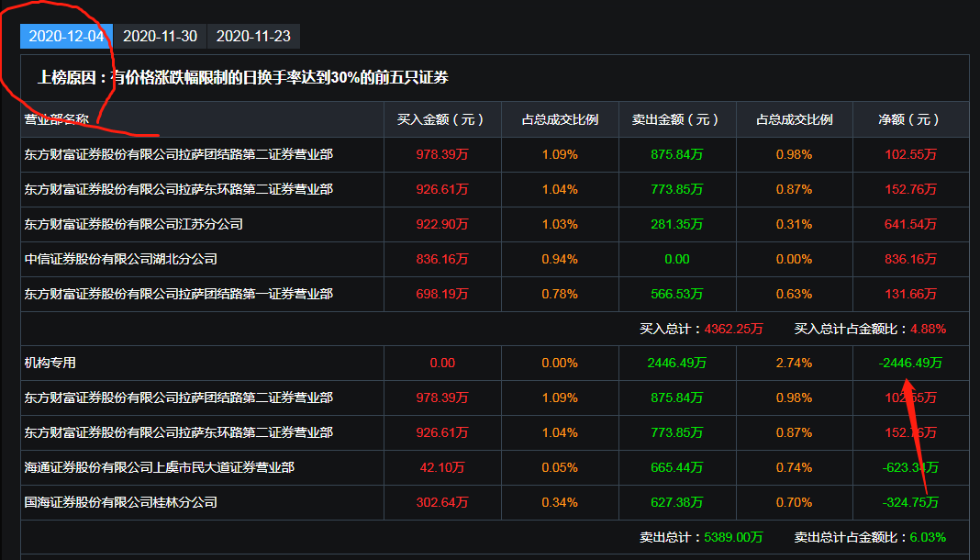Image resolution: width=980 pixels, height=560 pixels.
Task: Click the sell amount 281.35万
Action: coord(677,224)
